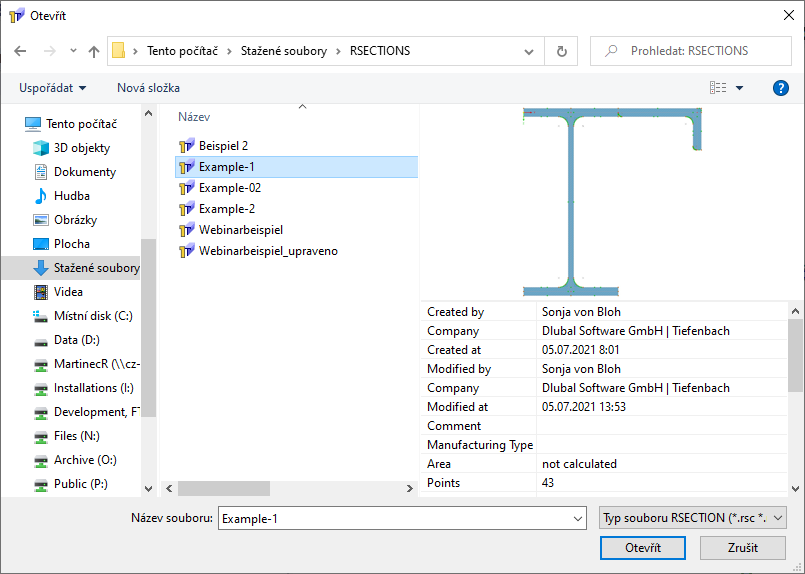The width and height of the screenshot is (805, 574).
Task: Click file list scroll left arrow
Action: coord(169,489)
